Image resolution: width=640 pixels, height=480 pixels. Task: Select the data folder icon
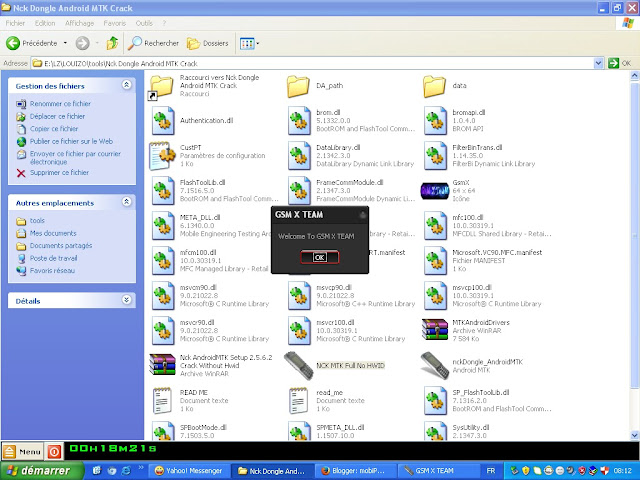tap(434, 86)
